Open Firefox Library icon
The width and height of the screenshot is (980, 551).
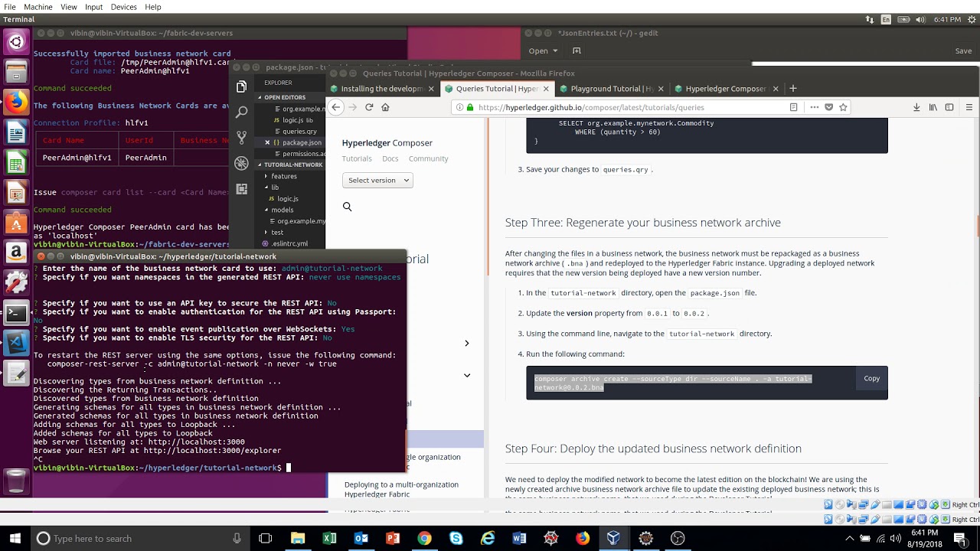[x=933, y=107]
